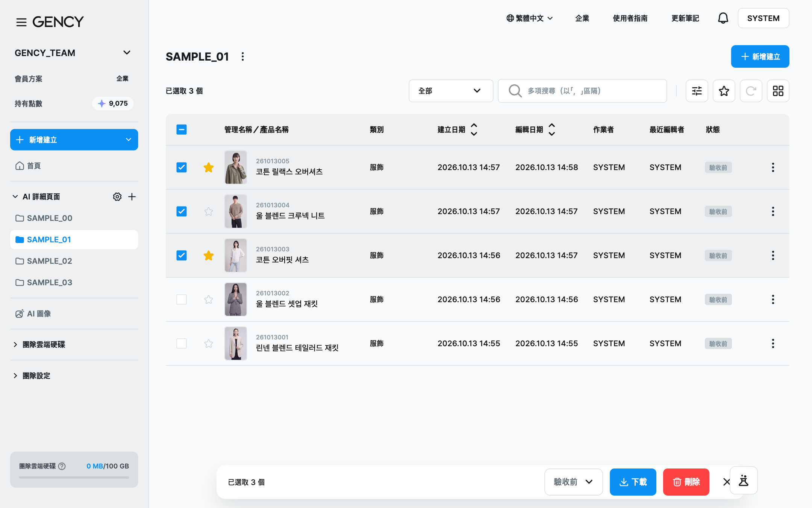Open row menu for 261013005
This screenshot has height=508, width=812.
(773, 167)
